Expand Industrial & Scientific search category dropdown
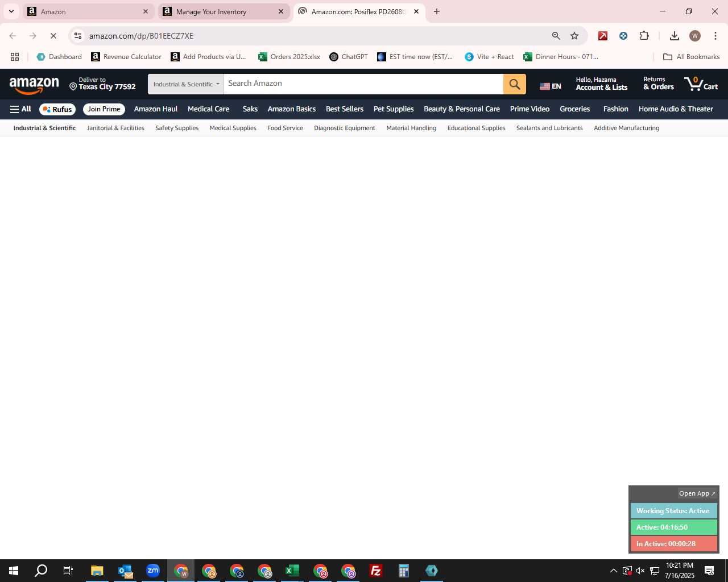 (x=186, y=84)
